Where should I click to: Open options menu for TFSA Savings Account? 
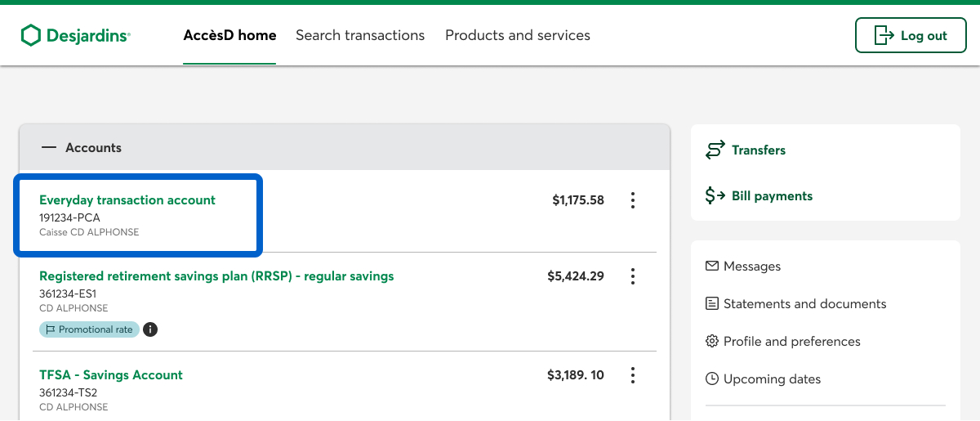coord(633,375)
